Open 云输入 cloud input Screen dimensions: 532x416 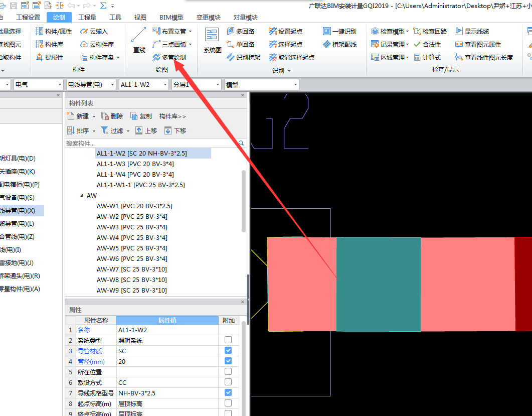pos(94,31)
